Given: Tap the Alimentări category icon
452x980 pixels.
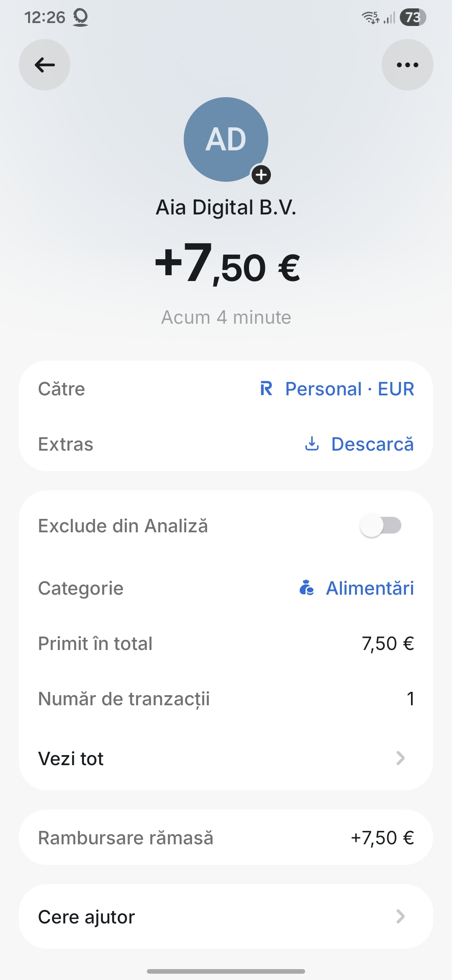Looking at the screenshot, I should point(307,588).
